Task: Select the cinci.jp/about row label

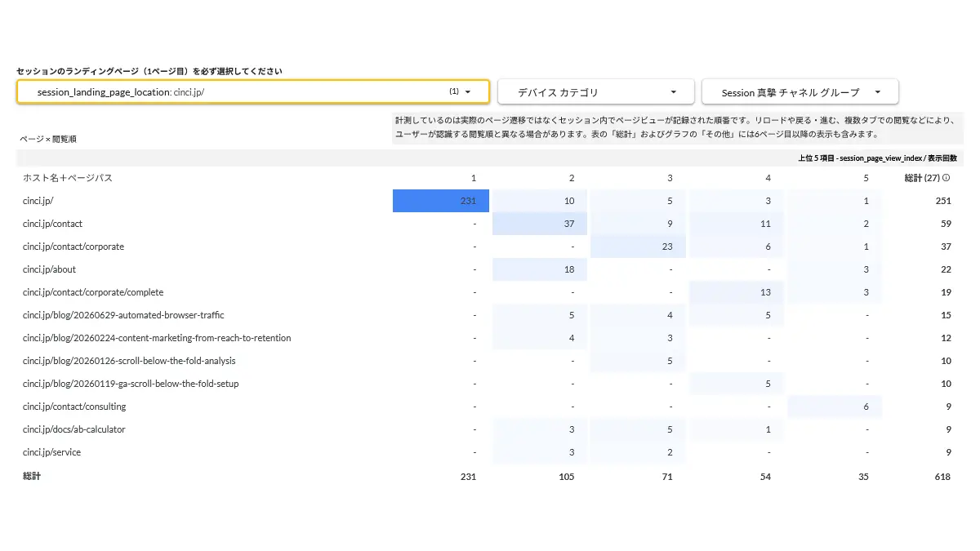Action: [x=50, y=269]
